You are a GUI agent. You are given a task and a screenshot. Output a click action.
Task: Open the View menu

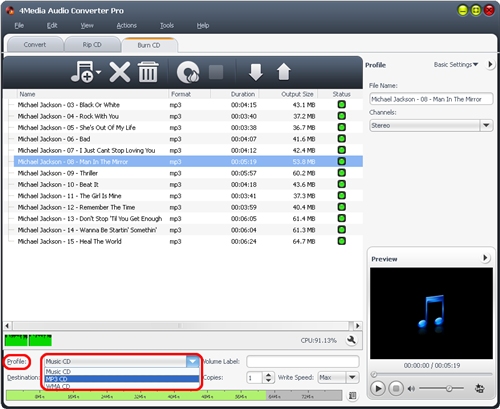(x=87, y=25)
